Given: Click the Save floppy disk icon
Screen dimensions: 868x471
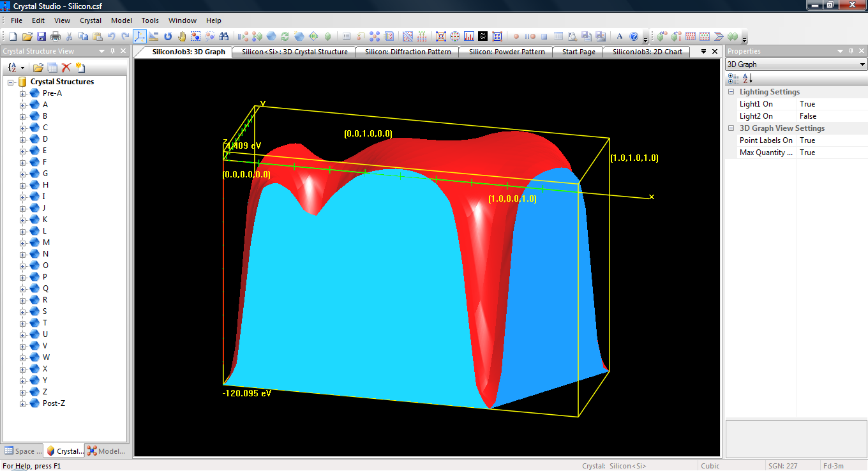Looking at the screenshot, I should pos(41,36).
